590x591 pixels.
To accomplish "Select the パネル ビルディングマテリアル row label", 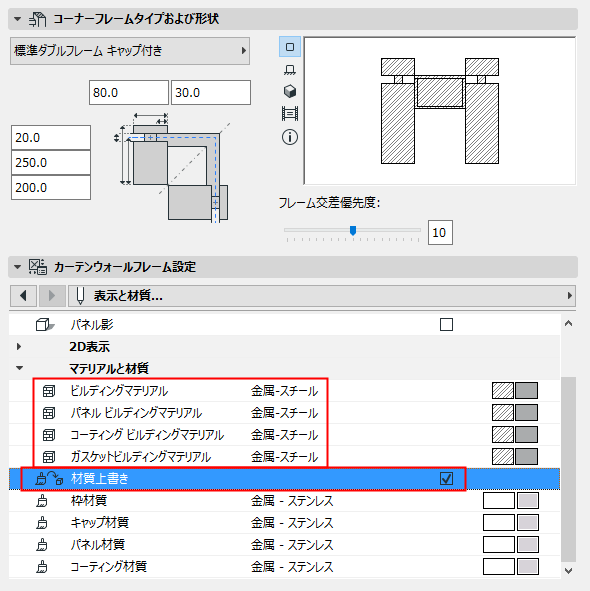I will click(136, 413).
